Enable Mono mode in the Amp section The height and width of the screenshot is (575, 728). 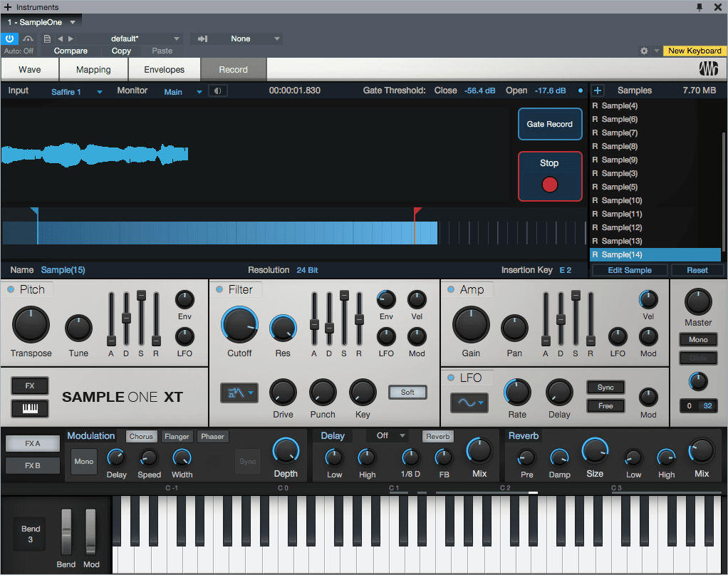pos(697,340)
